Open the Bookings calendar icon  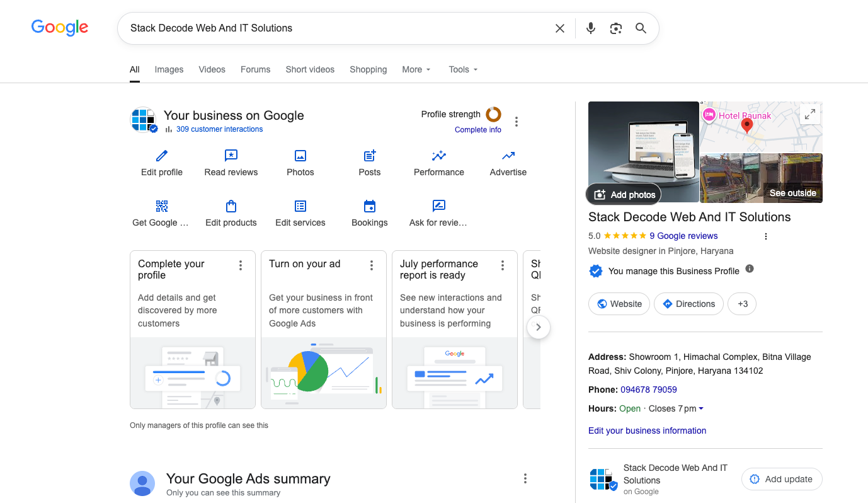click(370, 206)
